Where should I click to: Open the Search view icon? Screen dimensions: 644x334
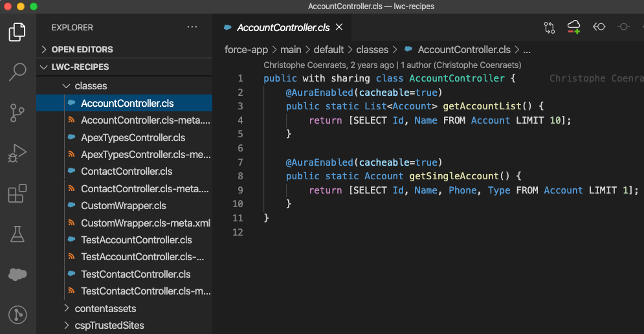(x=17, y=72)
